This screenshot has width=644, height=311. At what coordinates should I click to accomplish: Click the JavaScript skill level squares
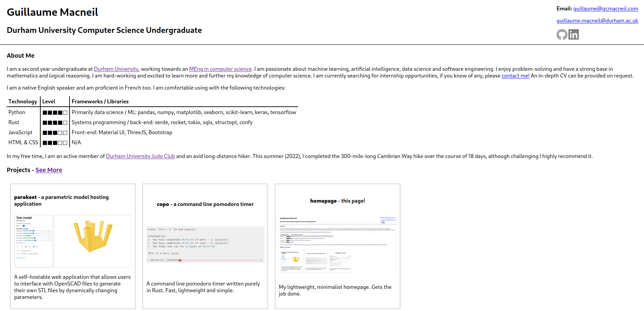click(55, 133)
